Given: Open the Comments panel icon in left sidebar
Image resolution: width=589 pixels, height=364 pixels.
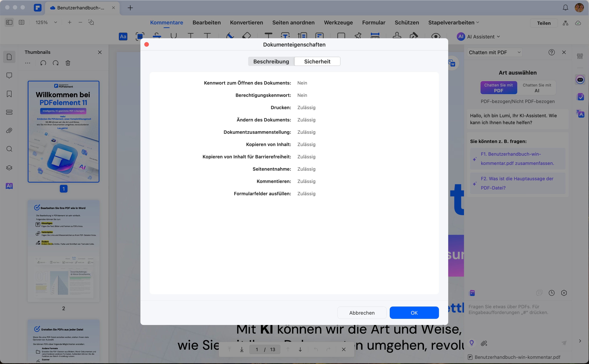Looking at the screenshot, I should coord(9,75).
